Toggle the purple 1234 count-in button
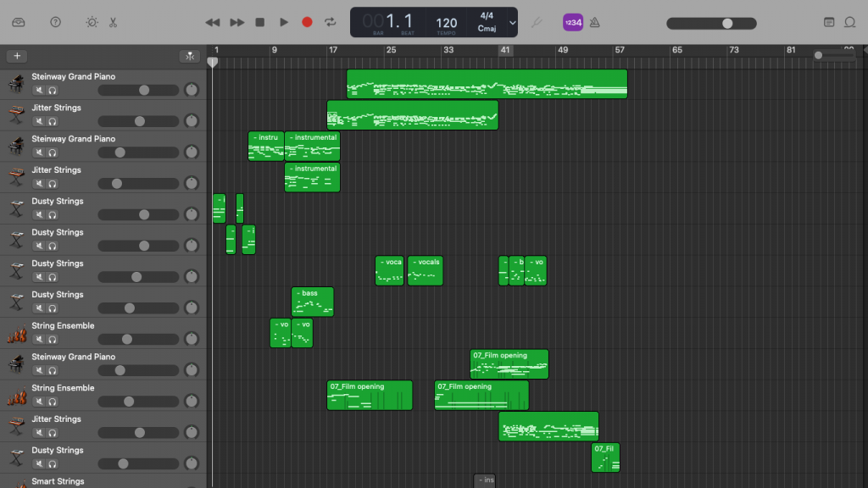This screenshot has height=488, width=868. point(573,22)
